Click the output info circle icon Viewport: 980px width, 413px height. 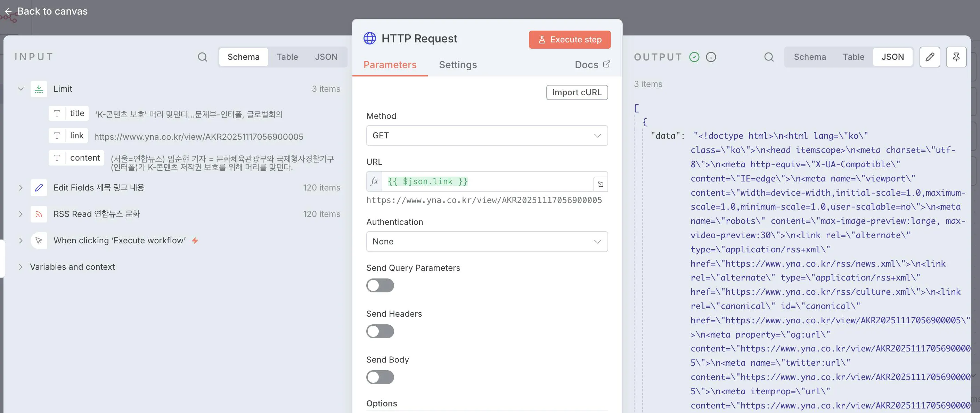click(x=711, y=57)
